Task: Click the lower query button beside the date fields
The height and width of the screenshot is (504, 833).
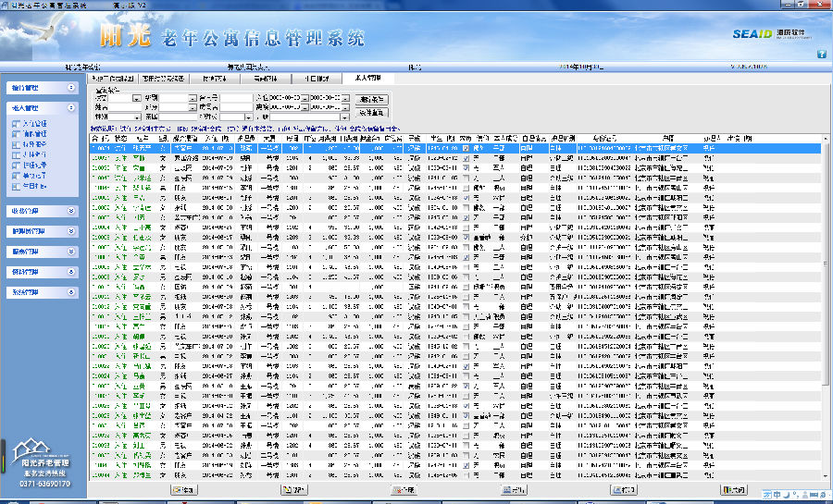Action: 373,112
